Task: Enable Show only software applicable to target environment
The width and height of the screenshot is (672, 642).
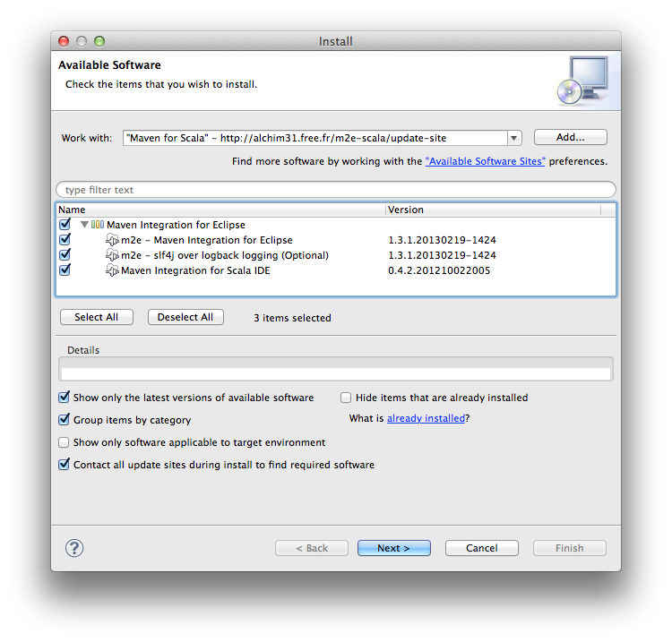Action: click(x=64, y=442)
